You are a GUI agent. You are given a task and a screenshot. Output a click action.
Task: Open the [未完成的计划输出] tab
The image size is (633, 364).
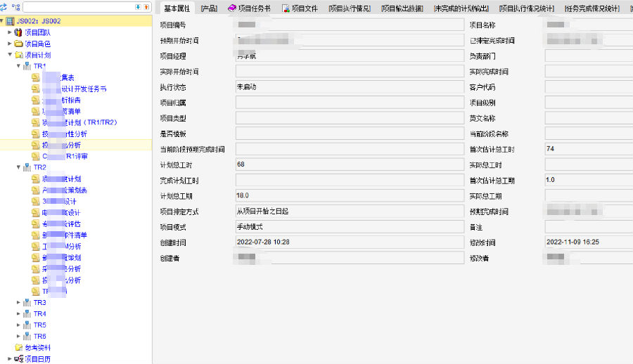click(461, 8)
